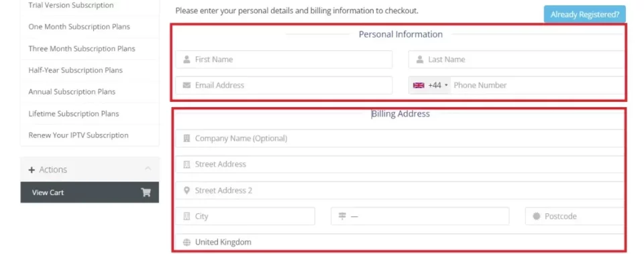644x254 pixels.
Task: Click the Already Registered? button
Action: [585, 14]
